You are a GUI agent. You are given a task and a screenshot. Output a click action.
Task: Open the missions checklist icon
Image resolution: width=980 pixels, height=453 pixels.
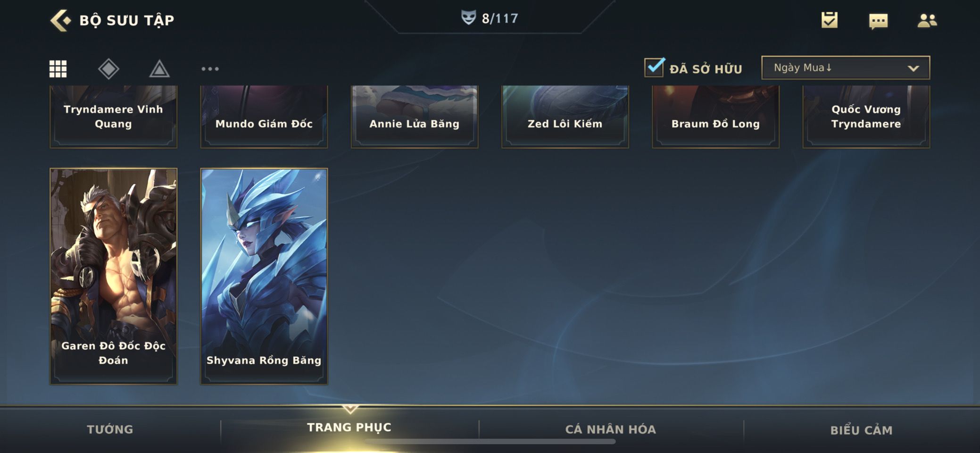click(829, 20)
